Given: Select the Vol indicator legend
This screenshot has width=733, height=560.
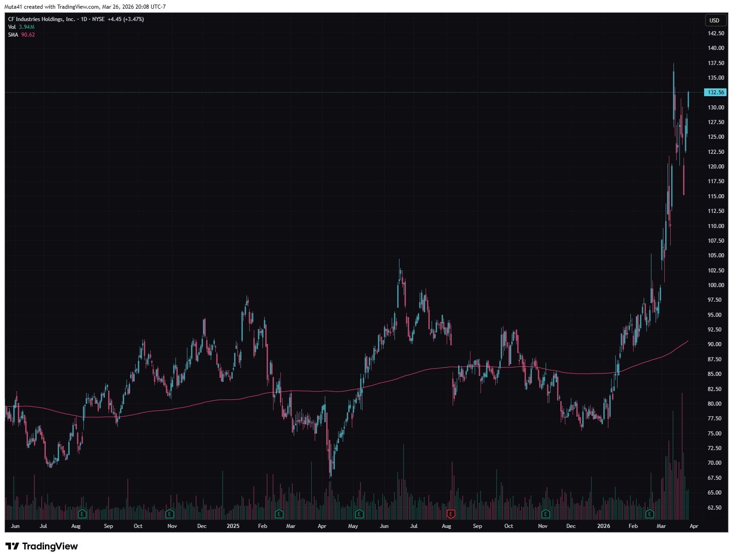Looking at the screenshot, I should point(12,27).
